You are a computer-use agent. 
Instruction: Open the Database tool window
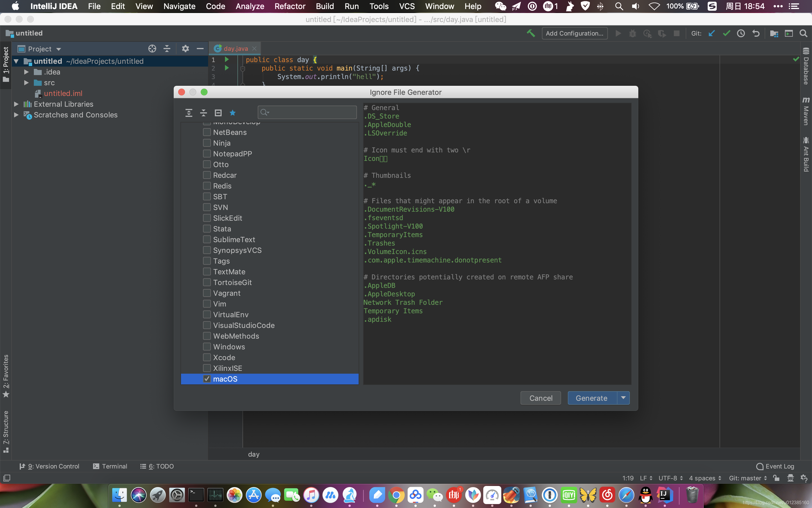[806, 66]
